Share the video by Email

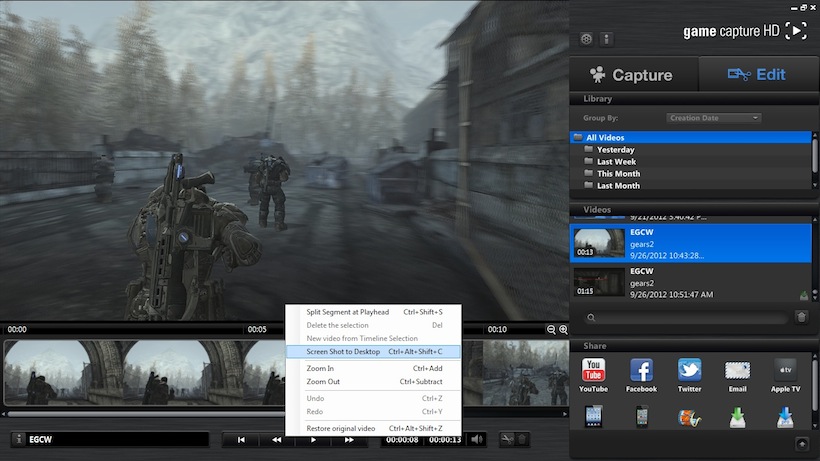(737, 375)
